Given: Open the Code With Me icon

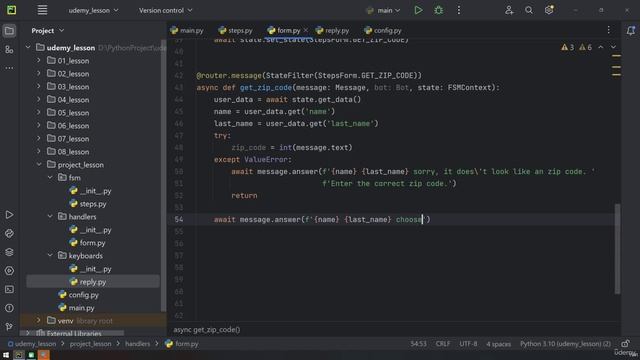Looking at the screenshot, I should click(x=509, y=10).
